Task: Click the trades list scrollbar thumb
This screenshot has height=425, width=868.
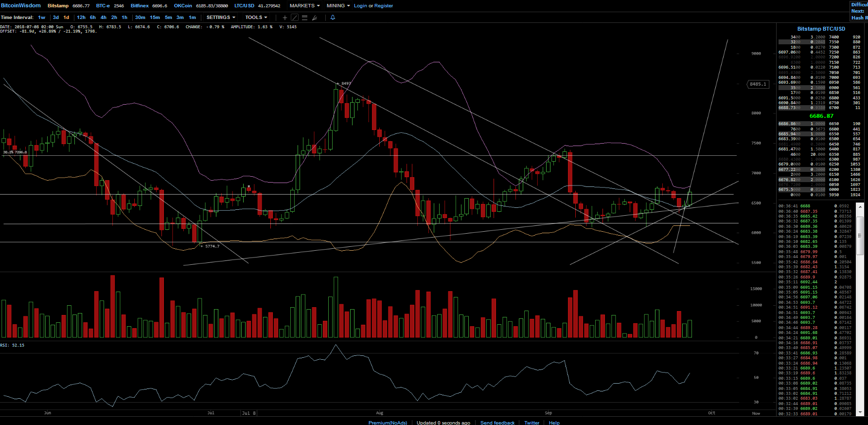Action: [x=860, y=236]
